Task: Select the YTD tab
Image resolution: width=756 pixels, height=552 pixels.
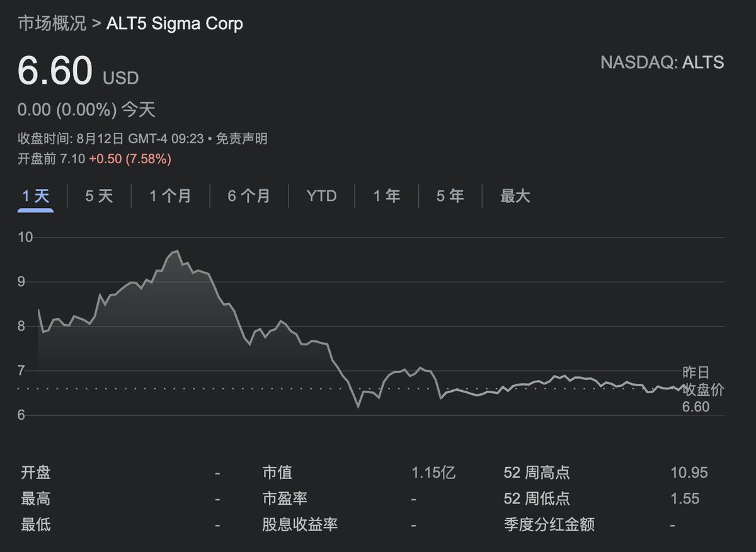Action: click(x=321, y=196)
